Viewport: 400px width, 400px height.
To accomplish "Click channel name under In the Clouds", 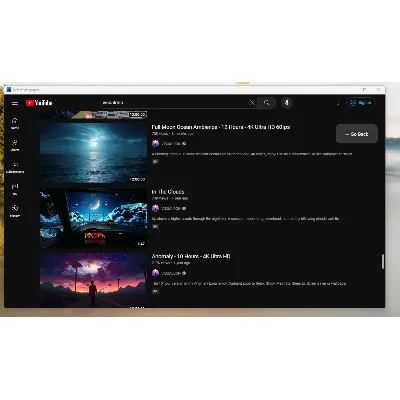I will (x=171, y=208).
